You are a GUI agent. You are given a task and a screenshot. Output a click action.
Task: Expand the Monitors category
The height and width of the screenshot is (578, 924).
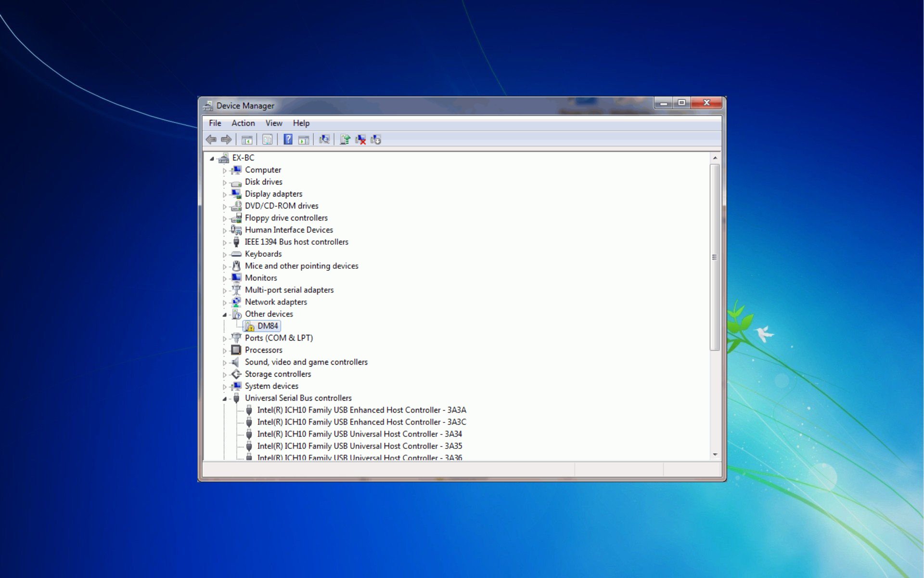coord(224,278)
